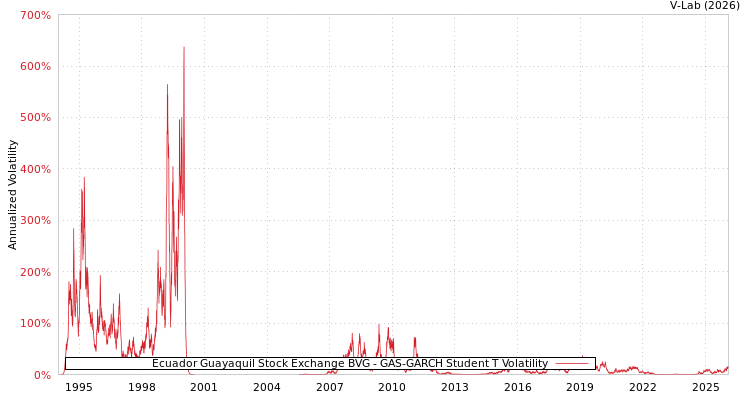Click the spike near 240% before the tallest cluster

click(157, 251)
